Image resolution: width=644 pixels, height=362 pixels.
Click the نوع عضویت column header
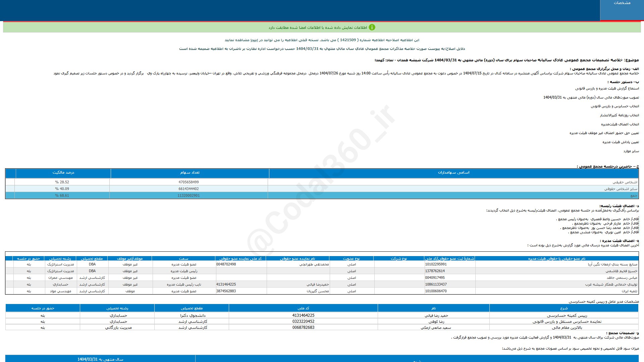click(x=351, y=259)
